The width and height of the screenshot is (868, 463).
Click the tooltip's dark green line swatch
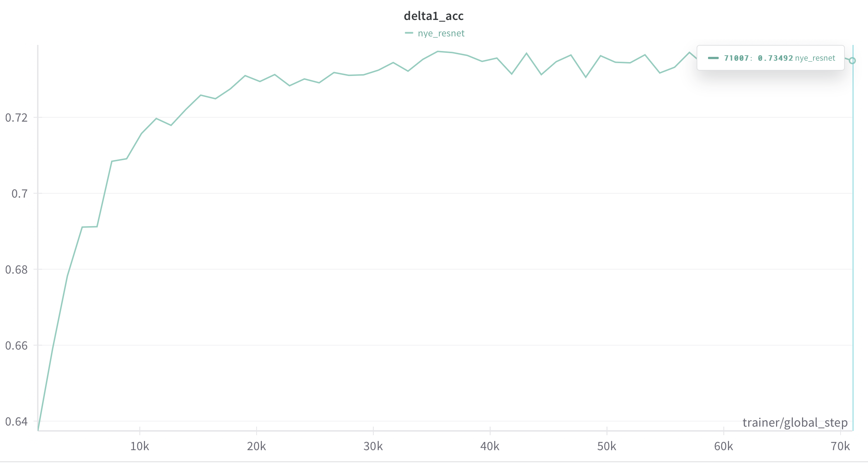(713, 58)
